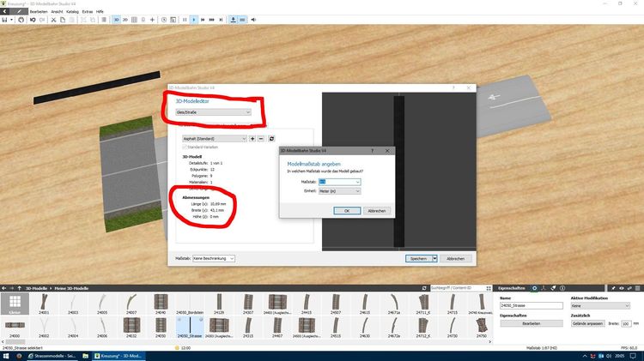Open the Einheit Meter (m) dropdown
The width and height of the screenshot is (644, 361).
pos(340,191)
